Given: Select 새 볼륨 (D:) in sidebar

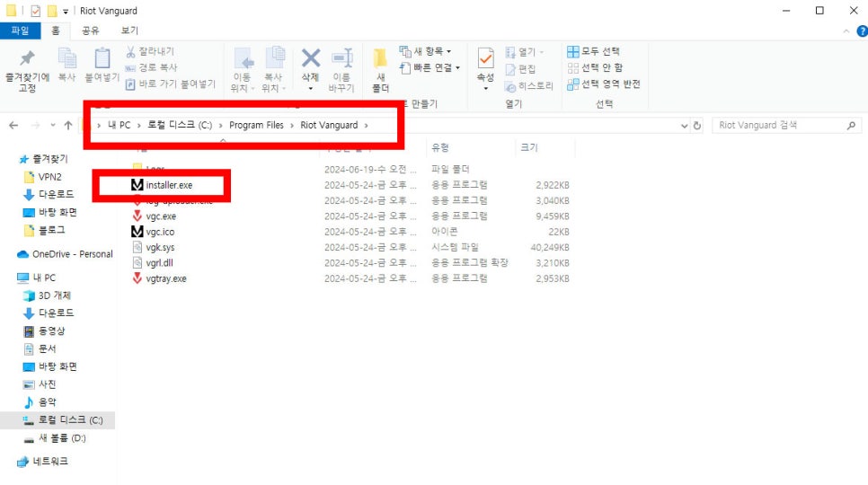Looking at the screenshot, I should click(x=55, y=438).
